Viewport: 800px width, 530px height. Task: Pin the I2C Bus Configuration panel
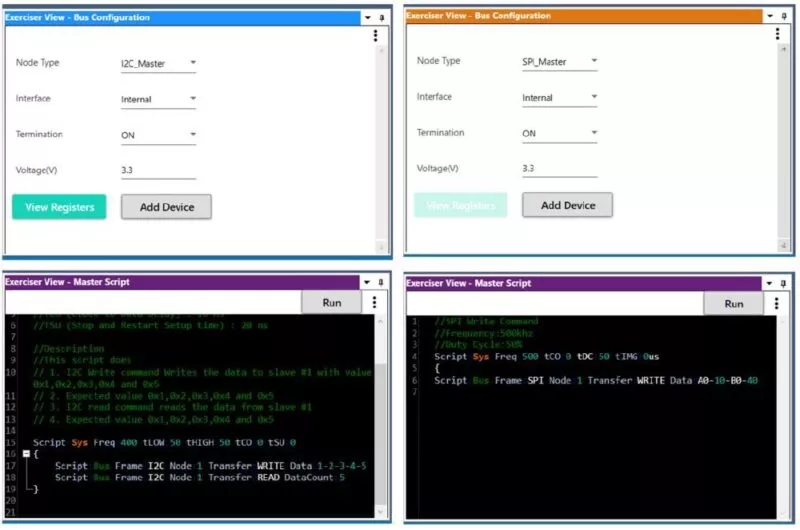(x=382, y=18)
